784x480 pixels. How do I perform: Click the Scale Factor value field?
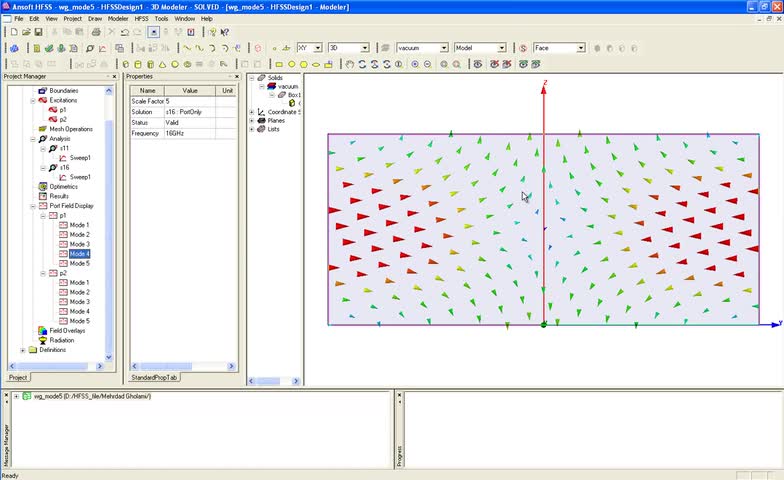tap(190, 101)
